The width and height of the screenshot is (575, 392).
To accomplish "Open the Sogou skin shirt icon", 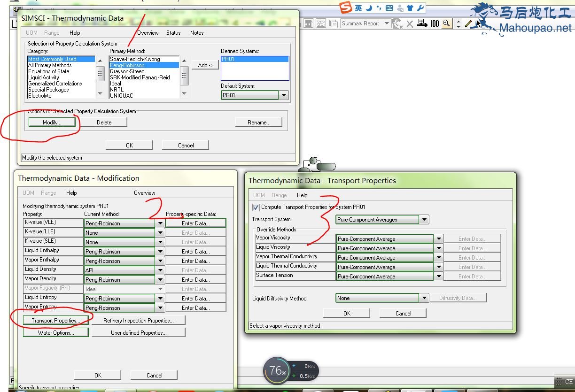I will [410, 8].
